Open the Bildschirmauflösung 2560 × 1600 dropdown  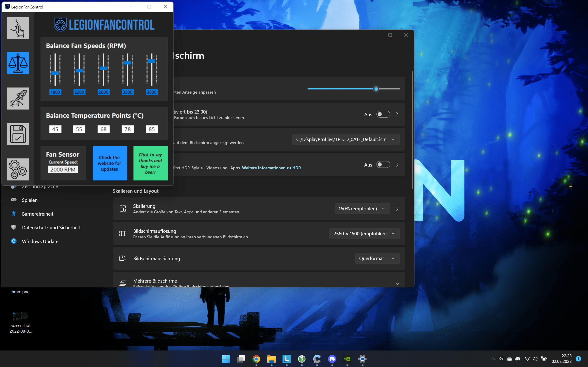point(364,234)
